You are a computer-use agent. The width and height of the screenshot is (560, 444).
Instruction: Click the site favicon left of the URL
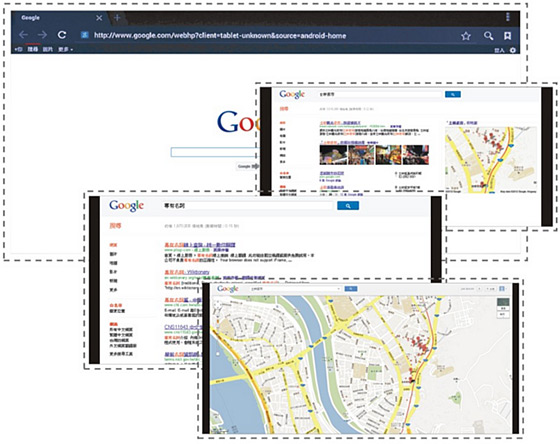pos(85,35)
